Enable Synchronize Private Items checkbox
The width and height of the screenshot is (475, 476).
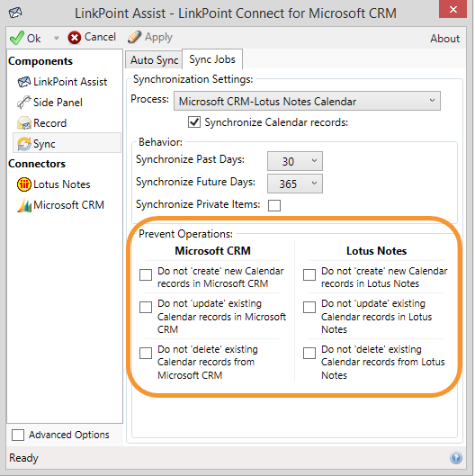click(274, 205)
